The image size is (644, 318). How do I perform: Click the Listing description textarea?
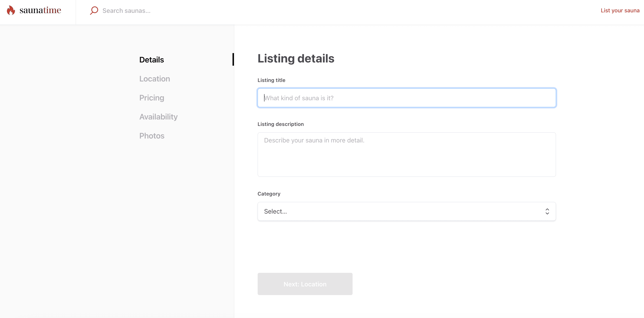click(407, 155)
